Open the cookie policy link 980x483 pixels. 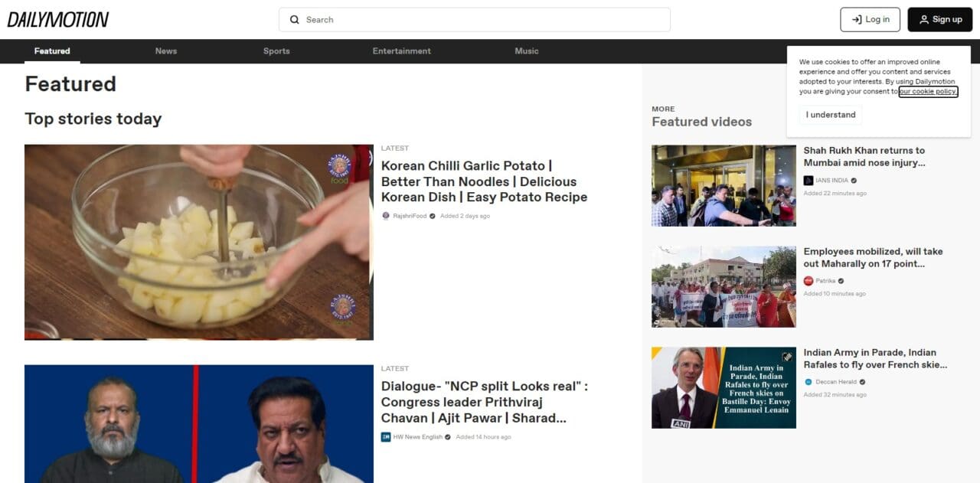[x=928, y=92]
